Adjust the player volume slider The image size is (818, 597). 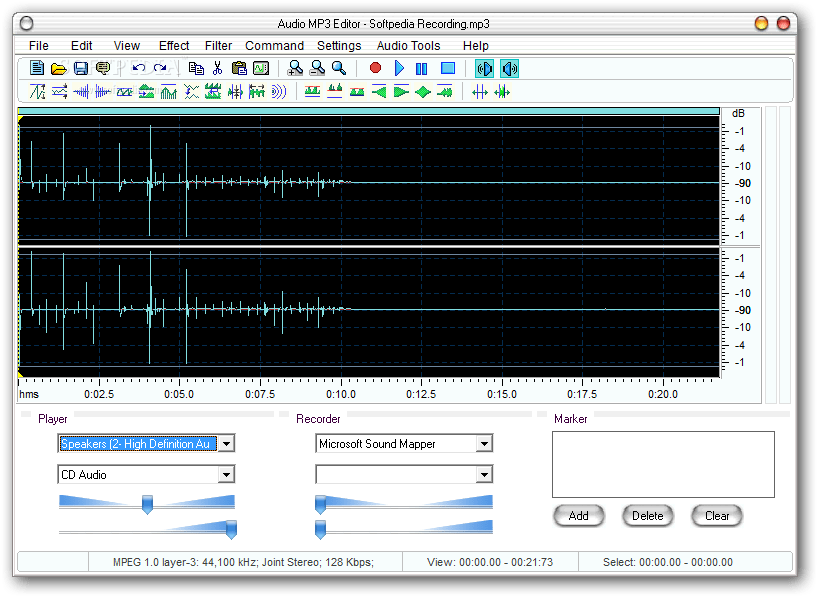click(x=146, y=505)
